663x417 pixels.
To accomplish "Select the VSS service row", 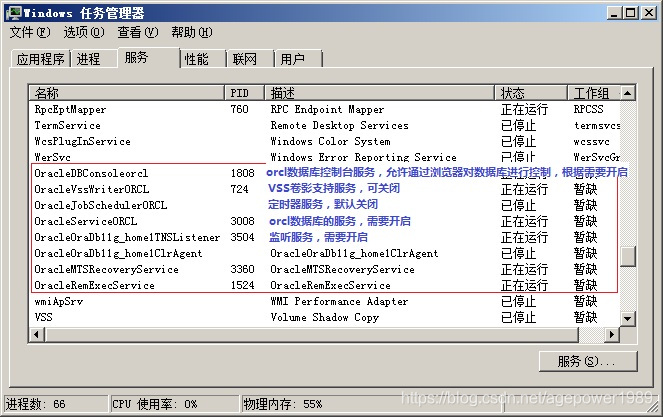I will [324, 318].
